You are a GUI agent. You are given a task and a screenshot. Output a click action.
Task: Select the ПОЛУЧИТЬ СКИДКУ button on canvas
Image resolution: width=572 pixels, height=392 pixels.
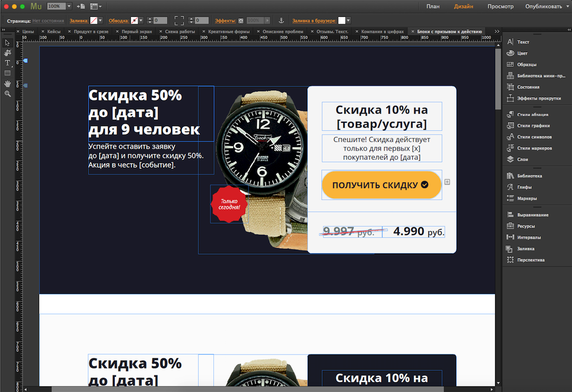point(381,185)
